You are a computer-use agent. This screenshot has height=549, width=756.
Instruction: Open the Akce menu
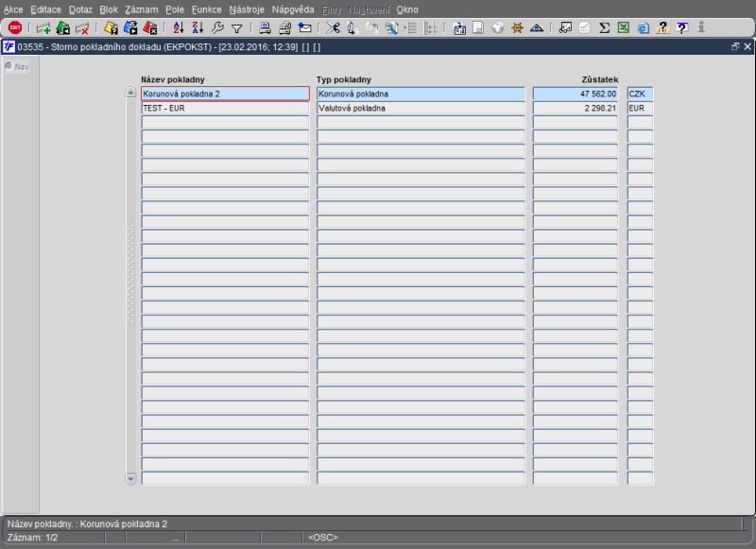[13, 9]
